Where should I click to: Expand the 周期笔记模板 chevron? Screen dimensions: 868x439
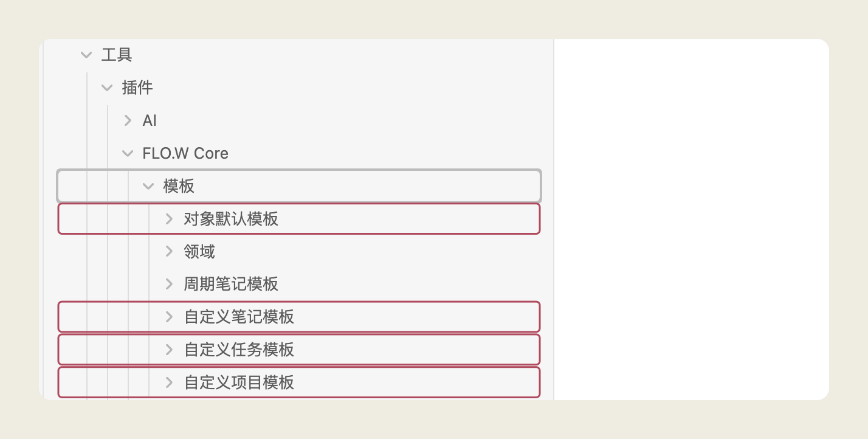tap(169, 284)
